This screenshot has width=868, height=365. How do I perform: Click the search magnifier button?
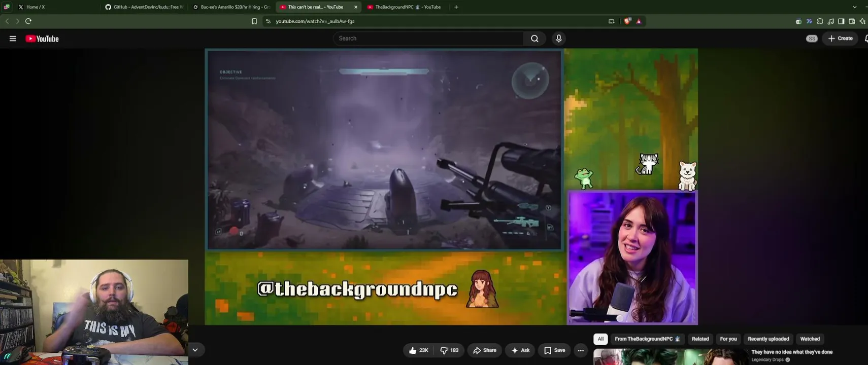pyautogui.click(x=535, y=39)
